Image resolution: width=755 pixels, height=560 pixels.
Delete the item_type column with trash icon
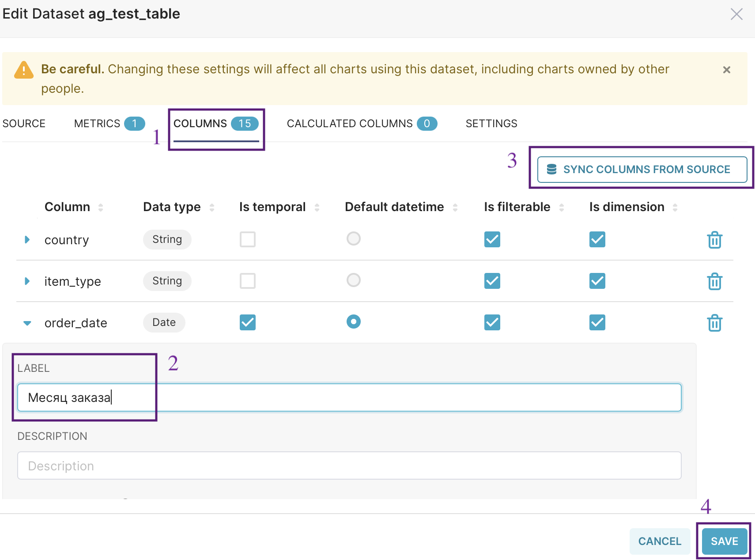(714, 281)
